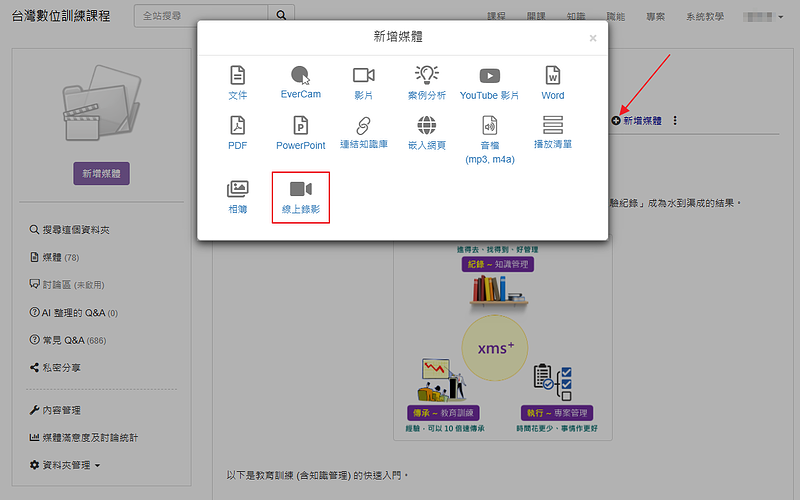Choose the PowerPoint media option
Screen dimensions: 800x500
click(x=300, y=132)
